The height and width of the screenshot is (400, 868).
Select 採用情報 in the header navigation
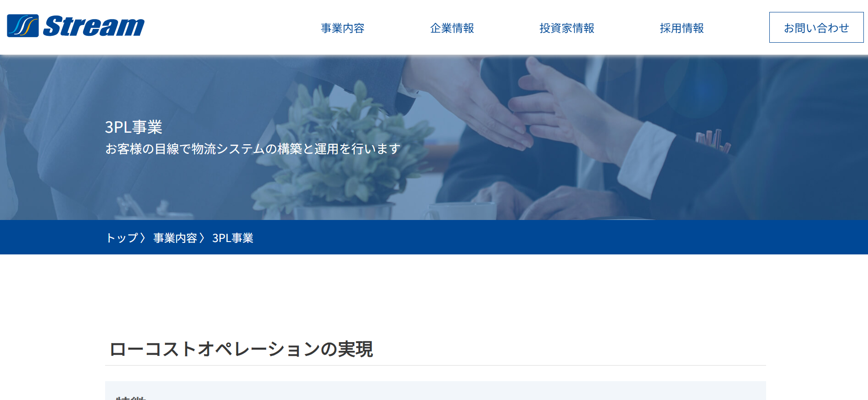(x=682, y=28)
